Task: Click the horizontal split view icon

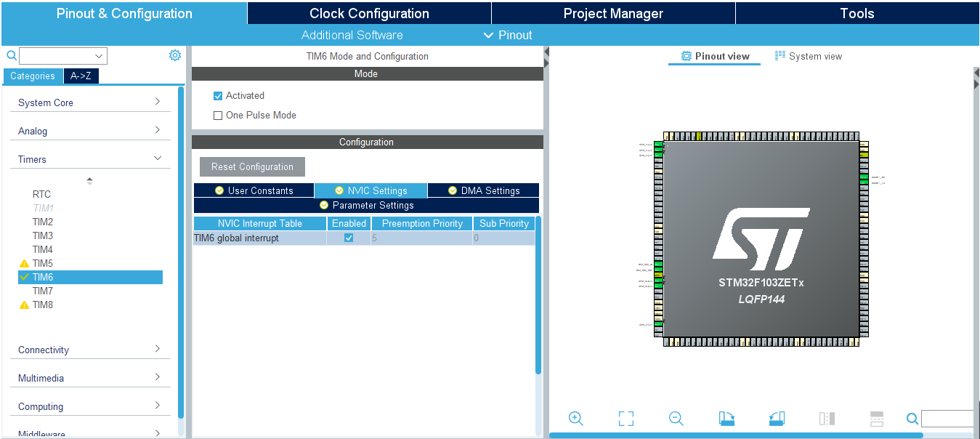Action: coord(877,419)
